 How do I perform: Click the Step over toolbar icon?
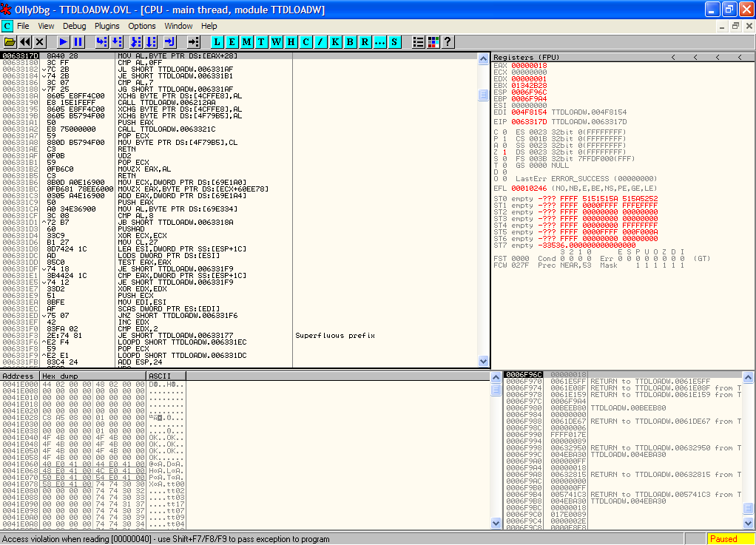(x=117, y=42)
